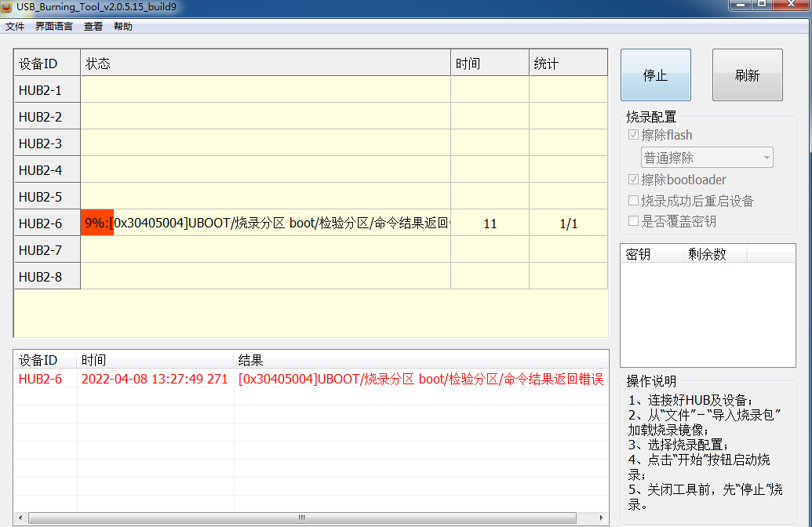Screen dimensions: 812x527
Task: Click the USB Burning Tool title bar icon
Action: coord(6,7)
